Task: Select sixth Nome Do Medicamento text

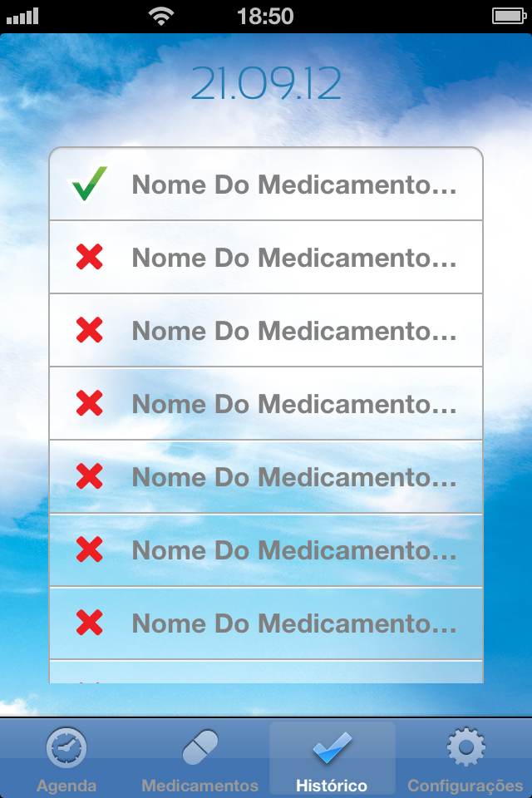Action: click(294, 550)
